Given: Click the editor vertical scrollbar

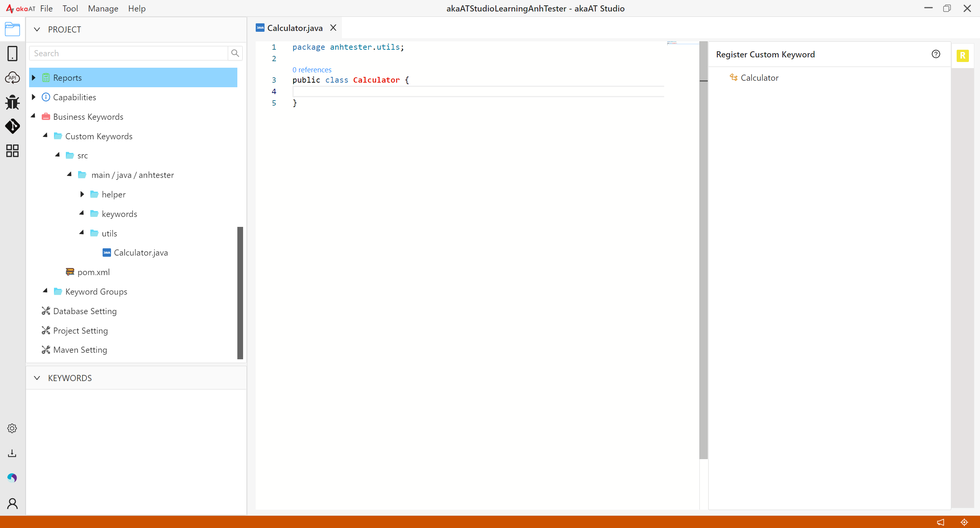Looking at the screenshot, I should coord(704,250).
